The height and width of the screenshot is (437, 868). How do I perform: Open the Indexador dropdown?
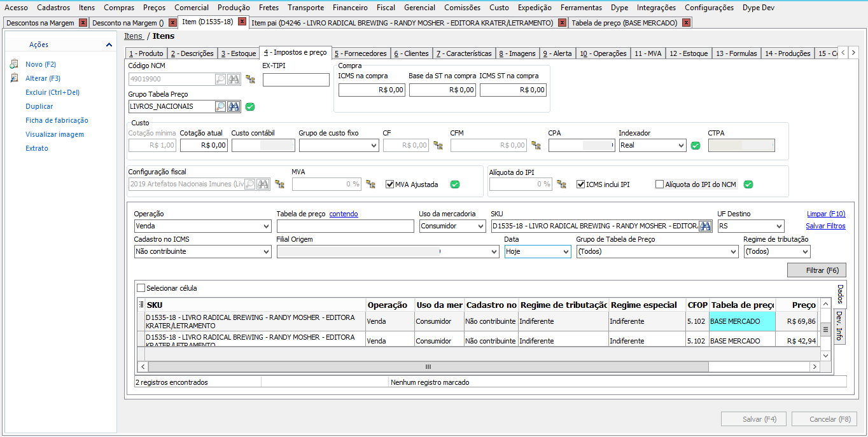coord(680,145)
